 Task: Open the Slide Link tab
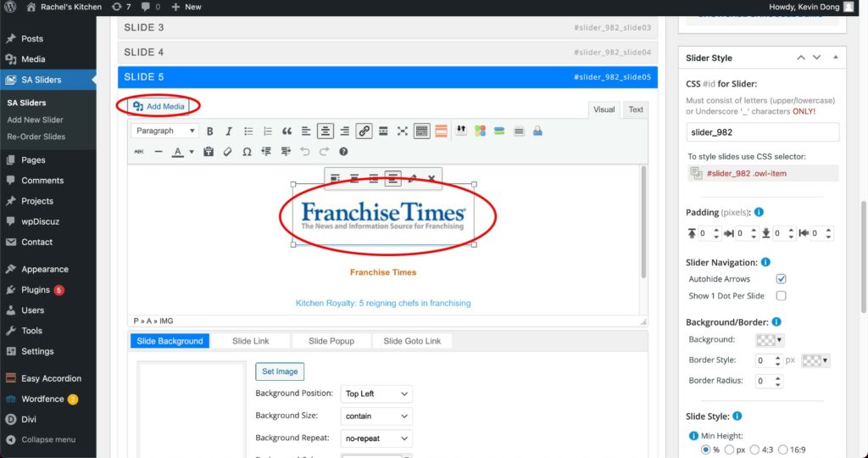[250, 341]
